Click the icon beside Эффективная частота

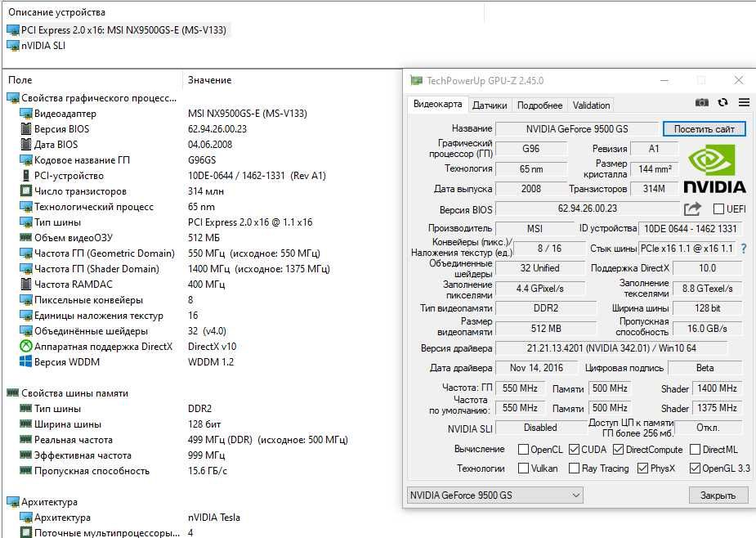pyautogui.click(x=25, y=455)
